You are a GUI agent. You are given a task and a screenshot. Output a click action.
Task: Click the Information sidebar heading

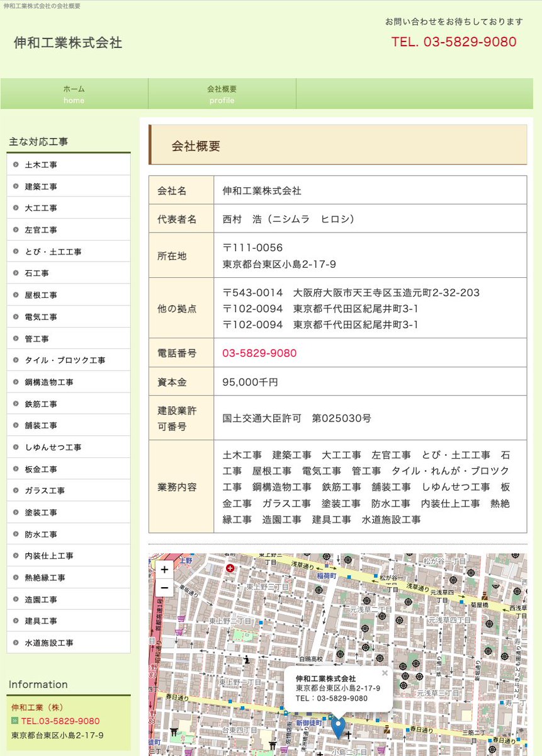point(38,684)
